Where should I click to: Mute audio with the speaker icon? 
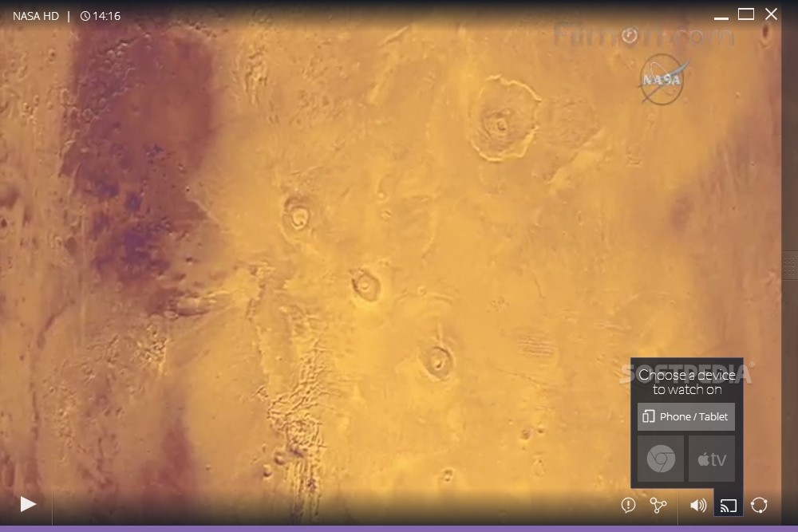pyautogui.click(x=697, y=505)
